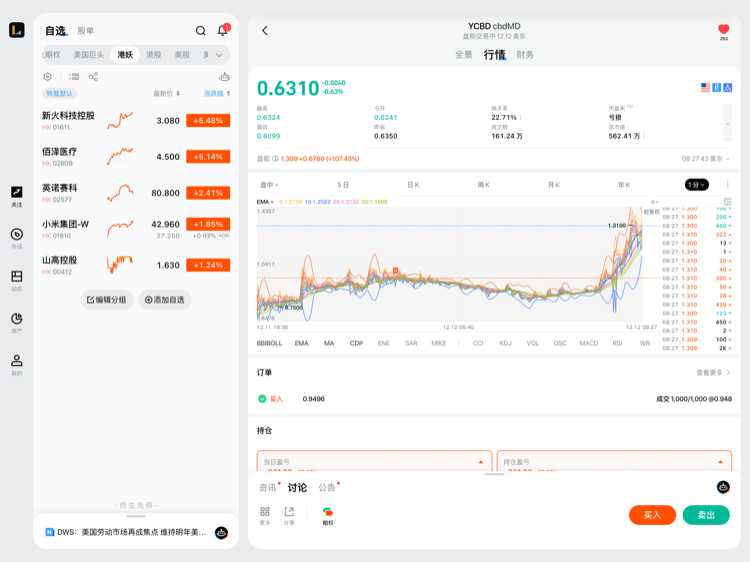Expand the watchlist group tabs chevron
Viewport: 750px width, 562px height.
[219, 55]
